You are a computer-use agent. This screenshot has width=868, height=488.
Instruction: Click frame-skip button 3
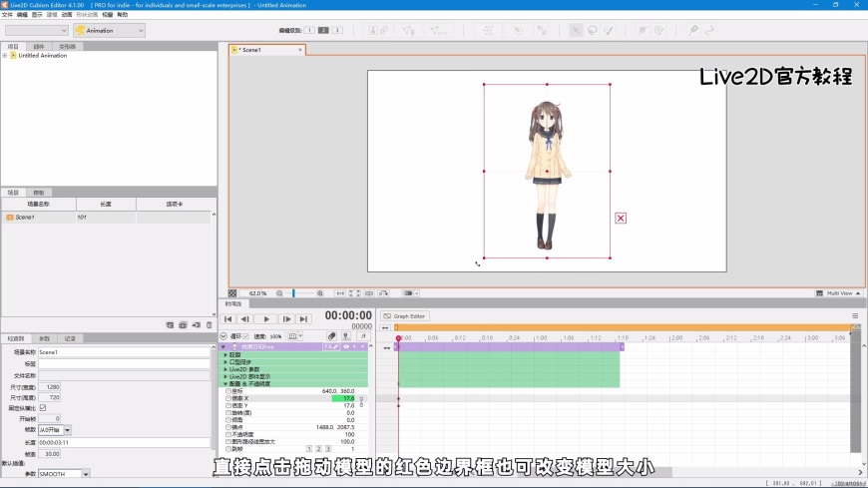tap(327, 449)
